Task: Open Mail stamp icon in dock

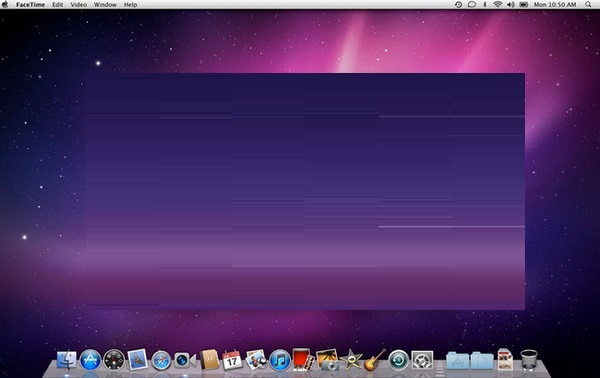Action: coord(137,360)
